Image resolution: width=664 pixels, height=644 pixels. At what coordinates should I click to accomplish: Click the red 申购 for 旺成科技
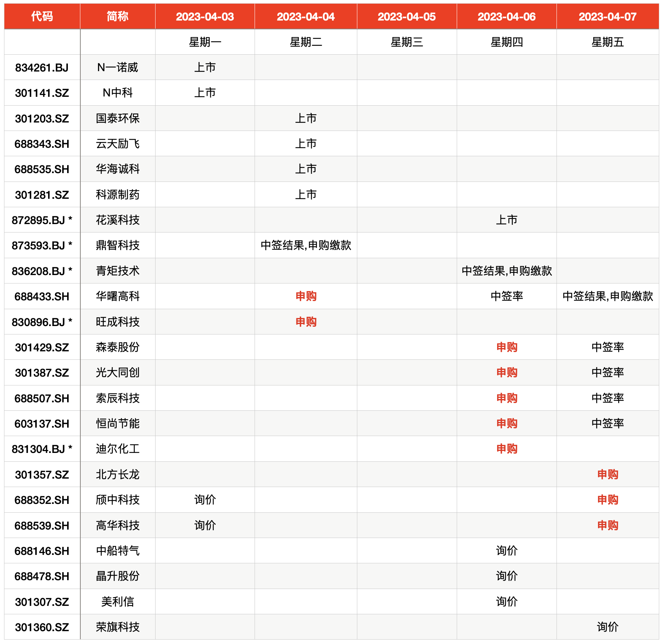tap(306, 322)
